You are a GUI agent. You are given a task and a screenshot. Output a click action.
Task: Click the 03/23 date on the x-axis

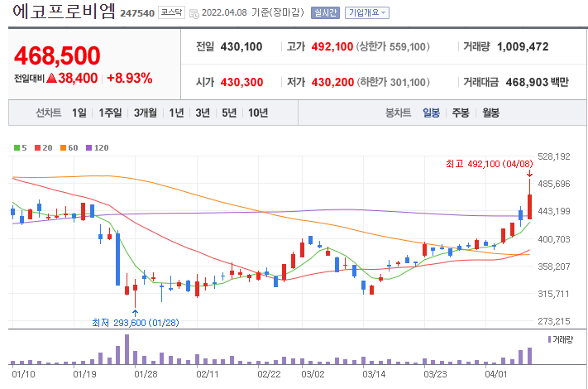click(435, 374)
